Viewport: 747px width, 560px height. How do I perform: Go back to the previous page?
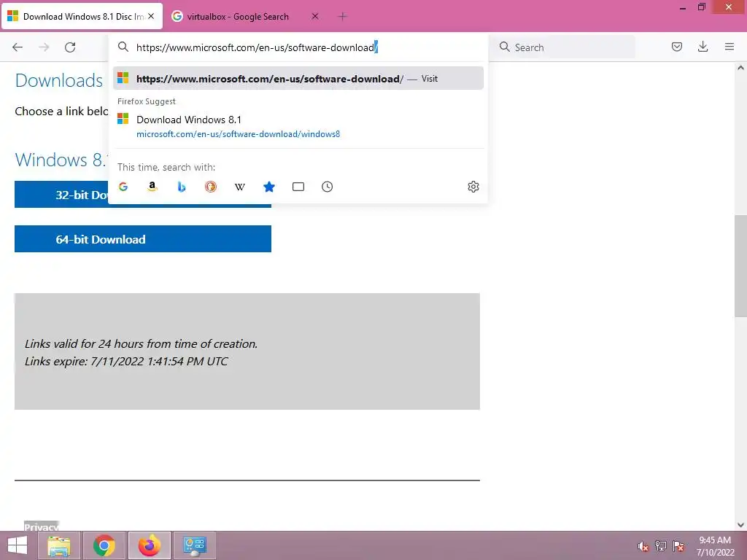pos(18,47)
